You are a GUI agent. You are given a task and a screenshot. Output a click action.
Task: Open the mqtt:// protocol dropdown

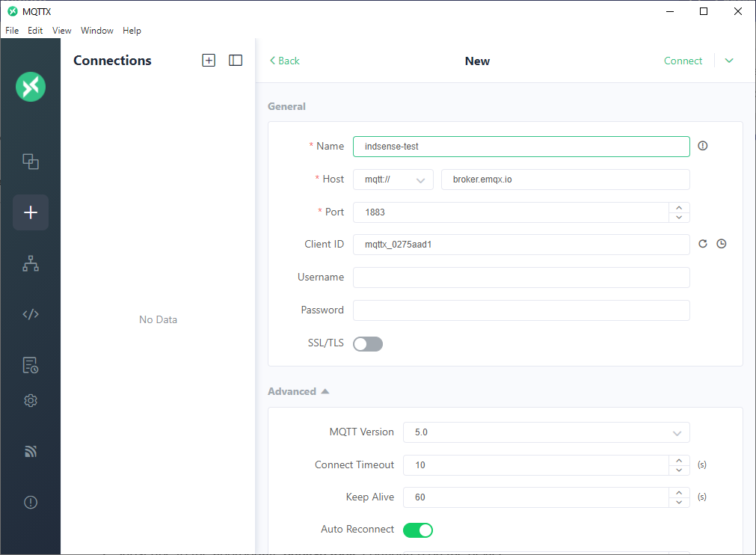393,180
